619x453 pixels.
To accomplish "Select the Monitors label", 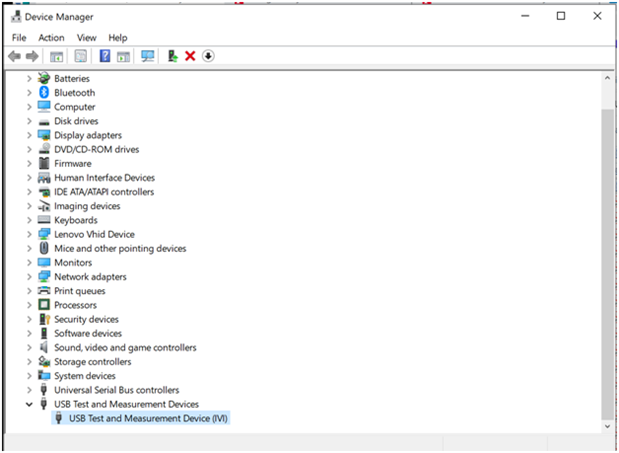I will click(x=73, y=262).
